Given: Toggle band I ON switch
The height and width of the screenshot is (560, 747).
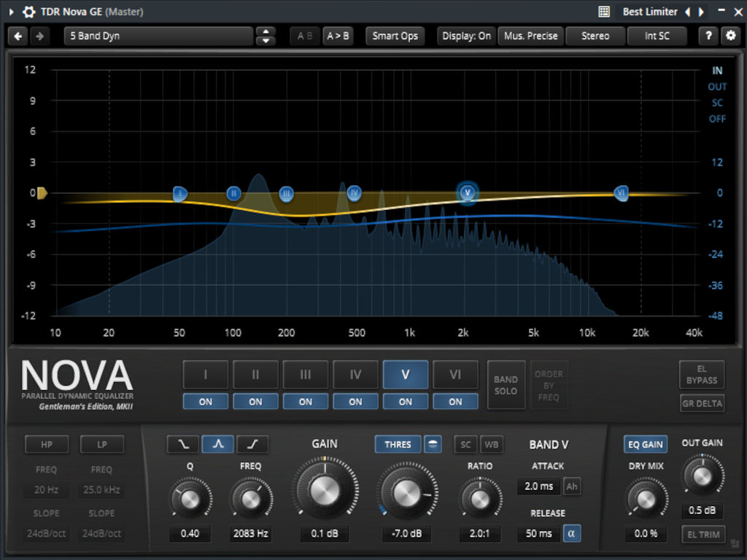Looking at the screenshot, I should click(205, 402).
